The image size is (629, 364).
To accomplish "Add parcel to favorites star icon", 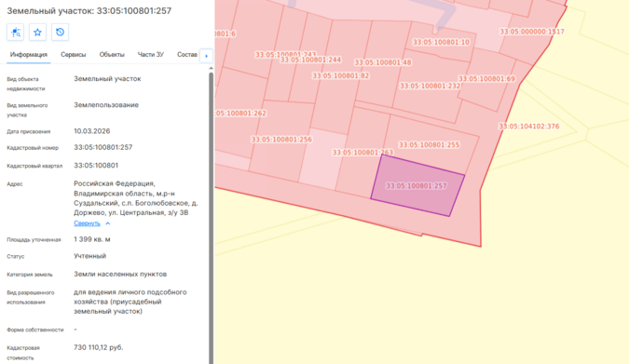I will coord(37,32).
